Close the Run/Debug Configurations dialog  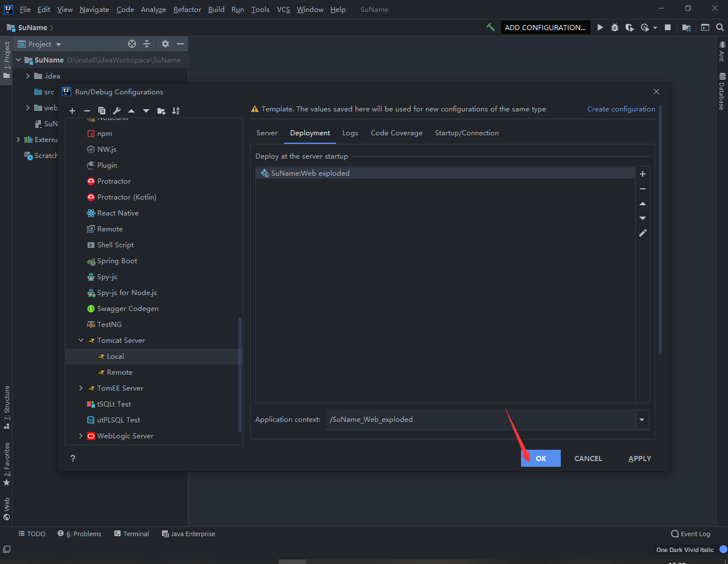(656, 92)
